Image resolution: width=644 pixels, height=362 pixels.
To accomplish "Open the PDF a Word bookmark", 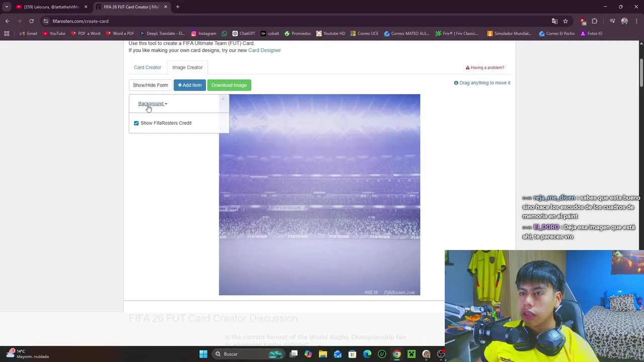I will tap(85, 34).
